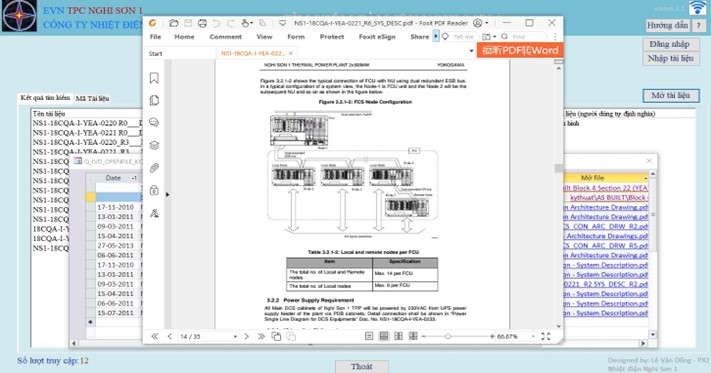Click the Print icon in Foxit toolbar
Image resolution: width=711 pixels, height=373 pixels.
pyautogui.click(x=202, y=23)
